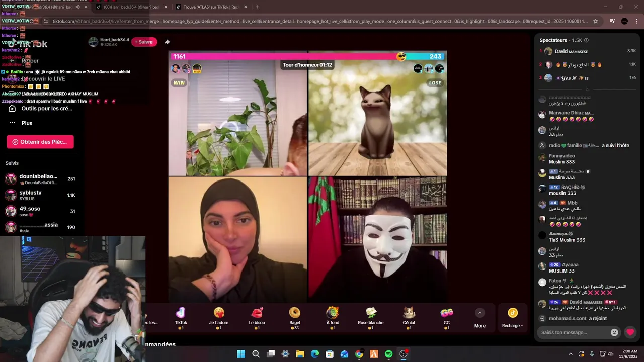The width and height of the screenshot is (644, 362).
Task: Open Outils pour les créateurs menu item
Action: click(40, 108)
